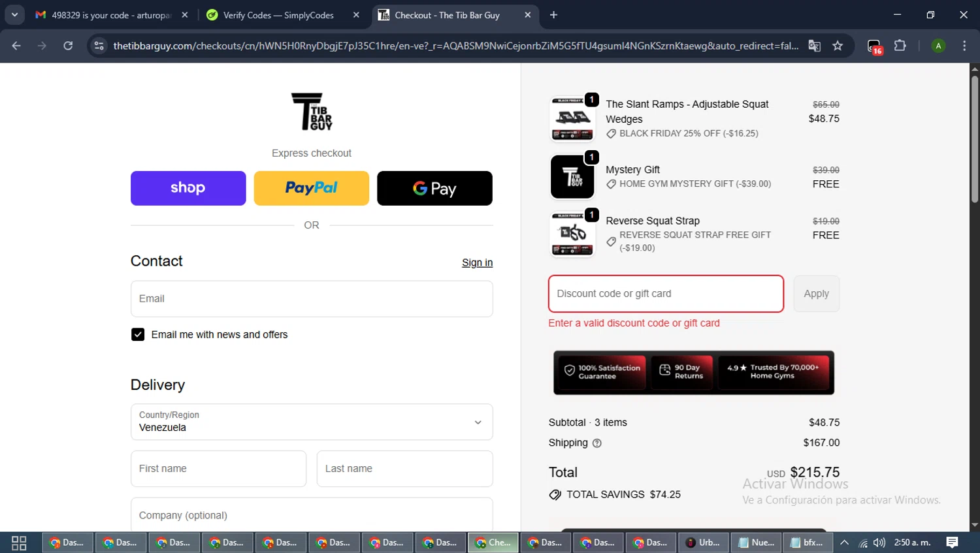Pay with the Shop express button
The image size is (980, 553).
pyautogui.click(x=188, y=188)
